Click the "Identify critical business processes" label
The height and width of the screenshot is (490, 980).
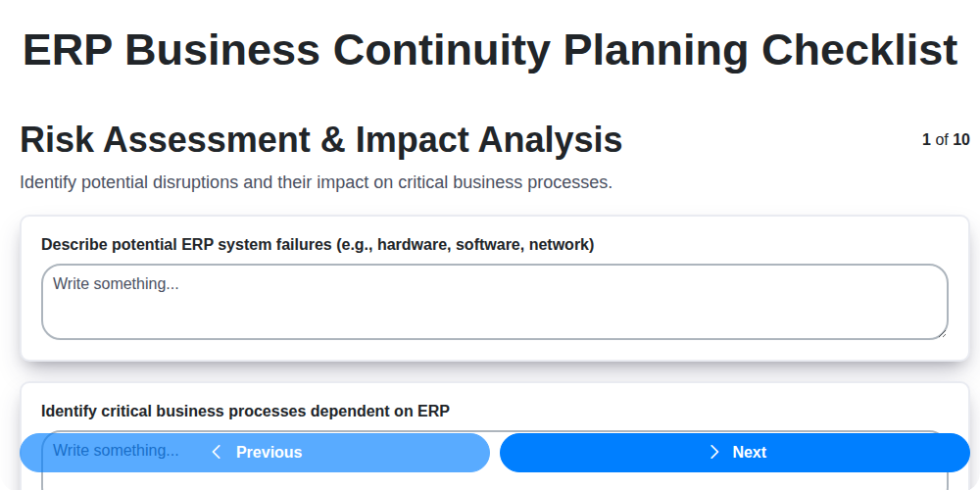tap(245, 411)
